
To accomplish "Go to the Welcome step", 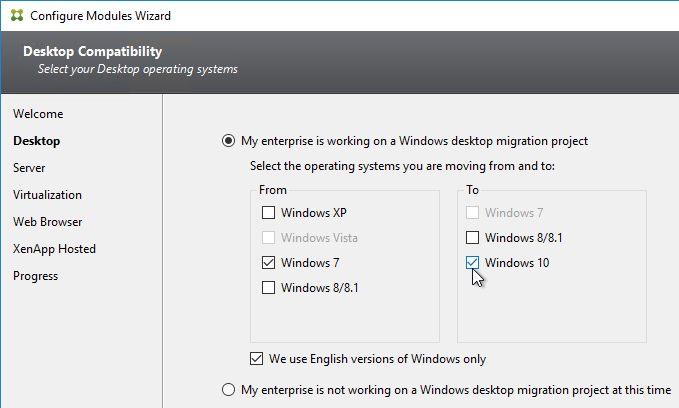I will pyautogui.click(x=38, y=114).
